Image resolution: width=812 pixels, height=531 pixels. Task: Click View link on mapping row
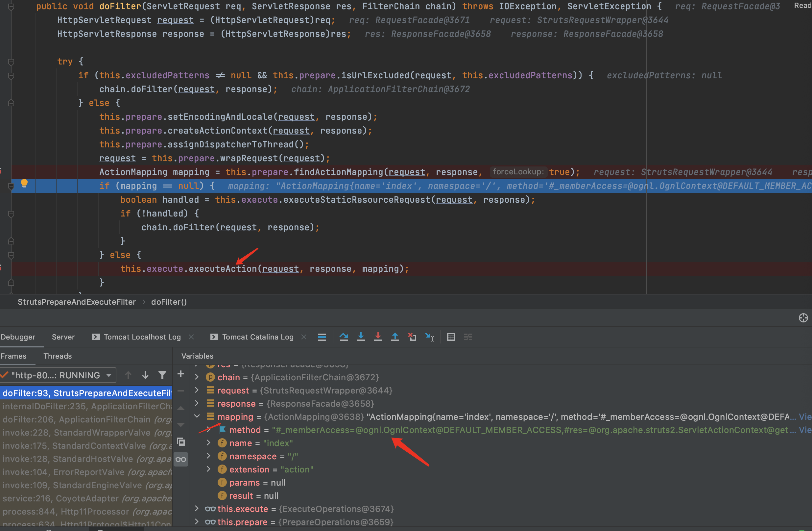tap(805, 417)
